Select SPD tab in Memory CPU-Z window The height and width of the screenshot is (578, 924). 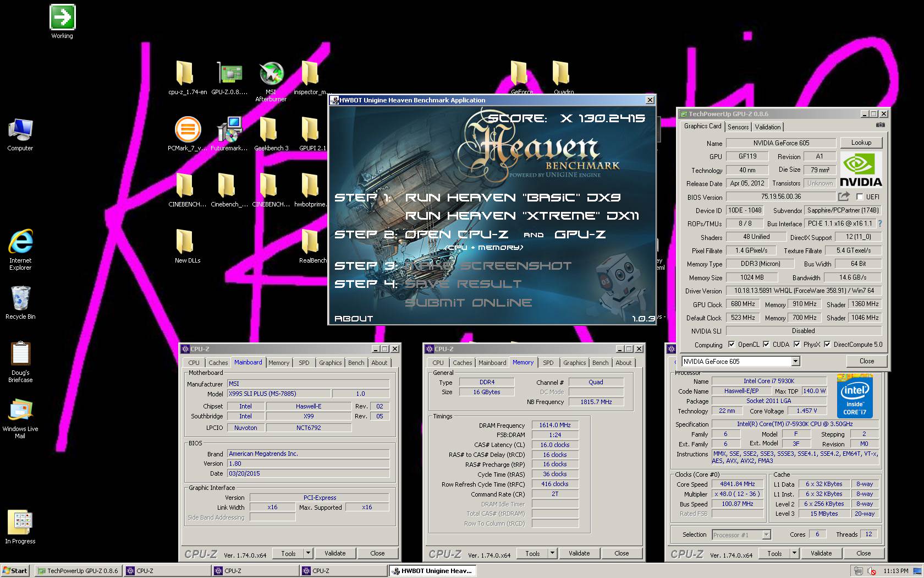pyautogui.click(x=548, y=363)
